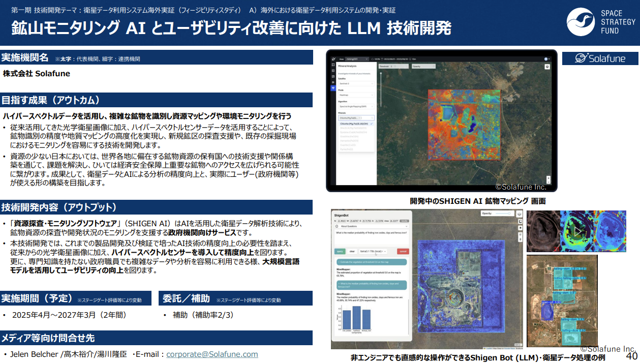Open the Mode dropdown set to Heatmap

[x=356, y=95]
